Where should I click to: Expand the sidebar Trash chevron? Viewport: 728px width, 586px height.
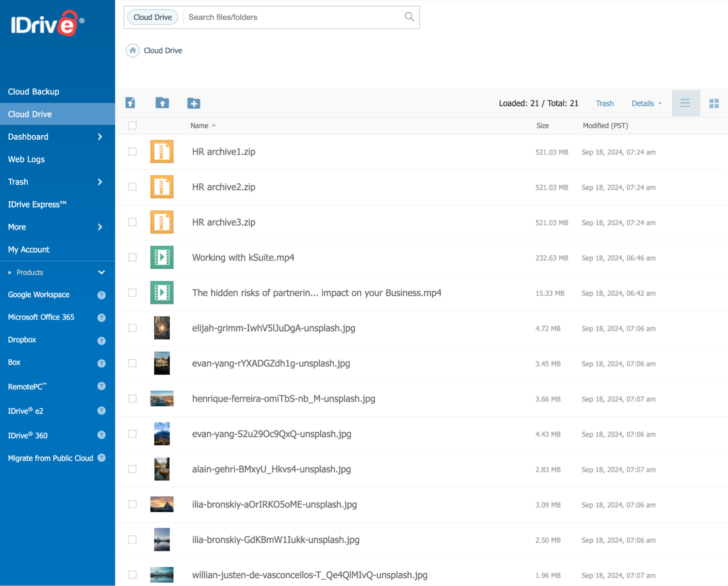[100, 182]
